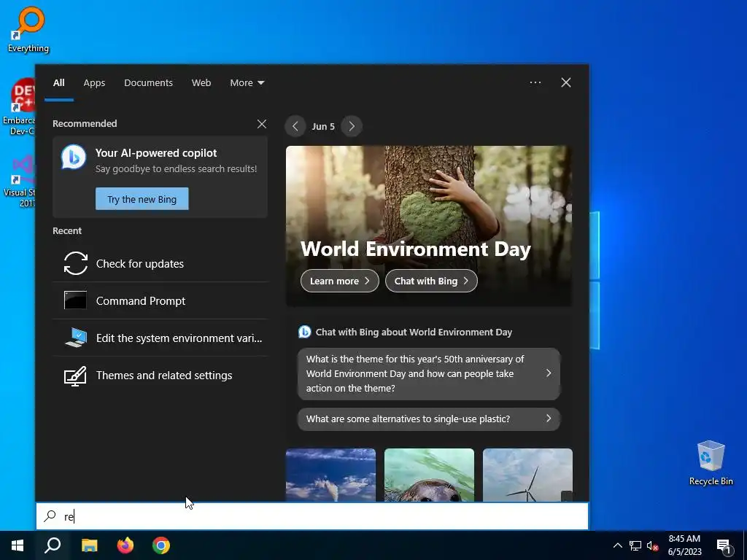
Task: Click the Bing logo in Recommended card
Action: pos(74,157)
